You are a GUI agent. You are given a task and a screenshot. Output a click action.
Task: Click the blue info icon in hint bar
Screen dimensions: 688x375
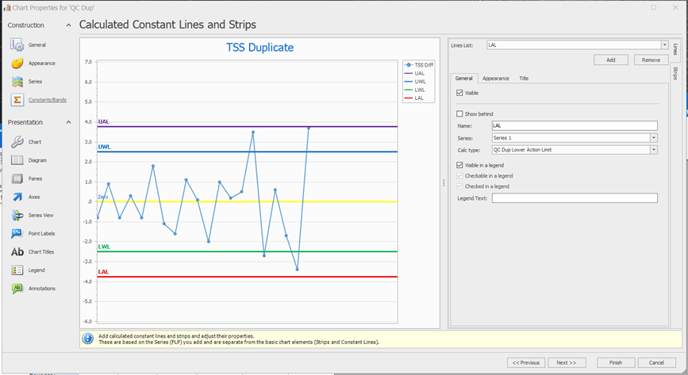88,339
